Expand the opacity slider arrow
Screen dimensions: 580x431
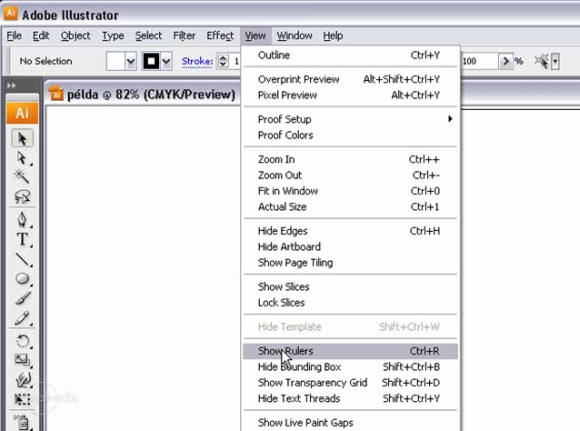505,61
